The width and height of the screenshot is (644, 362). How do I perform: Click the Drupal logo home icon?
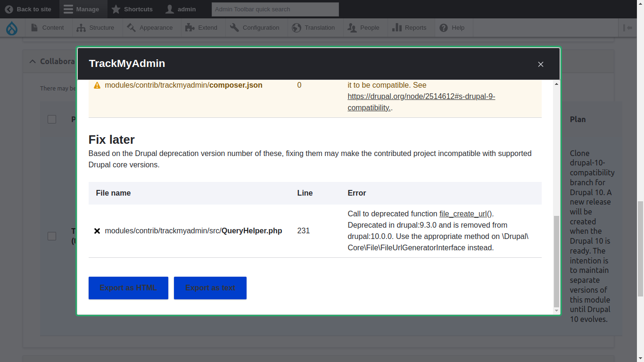click(x=12, y=28)
